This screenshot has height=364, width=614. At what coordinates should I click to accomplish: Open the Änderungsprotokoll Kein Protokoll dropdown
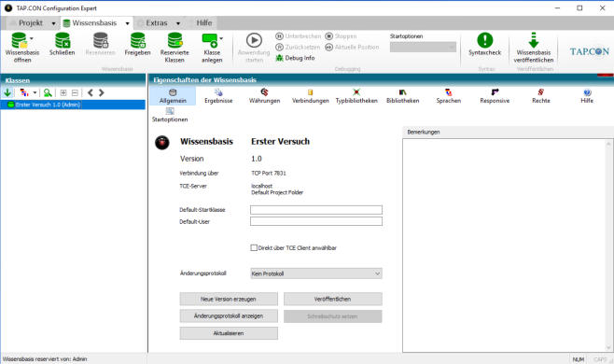pos(316,273)
